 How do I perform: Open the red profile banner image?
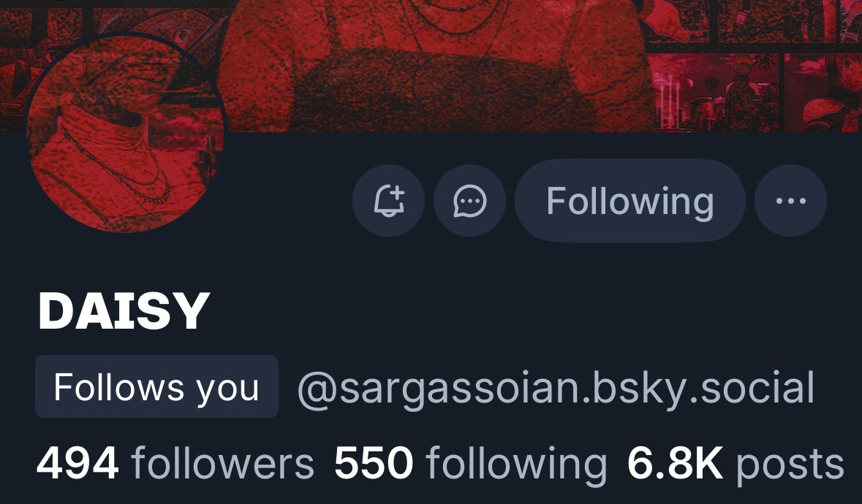click(431, 66)
